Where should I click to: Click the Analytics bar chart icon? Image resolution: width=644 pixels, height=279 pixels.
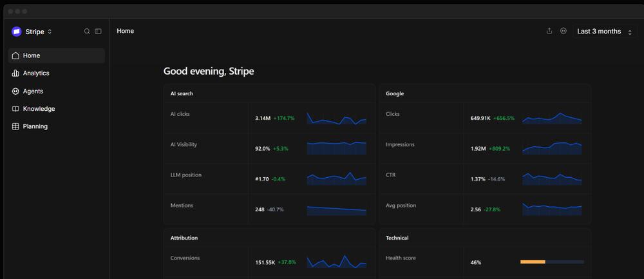pos(15,73)
